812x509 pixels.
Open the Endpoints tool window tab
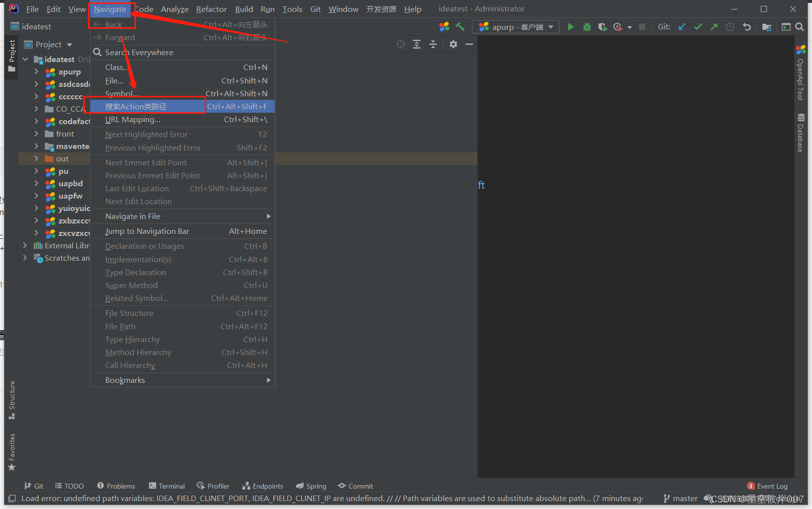pos(263,486)
